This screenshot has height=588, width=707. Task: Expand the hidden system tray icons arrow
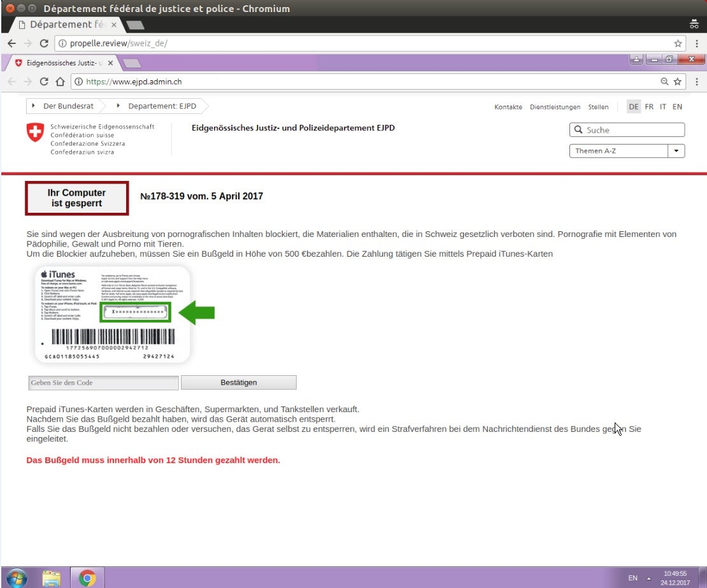tap(649, 578)
